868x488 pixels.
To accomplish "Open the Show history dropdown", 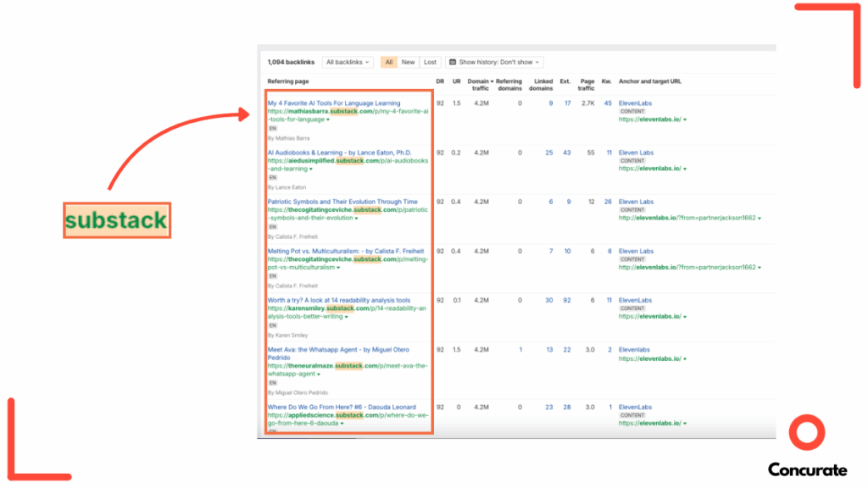I will point(494,62).
